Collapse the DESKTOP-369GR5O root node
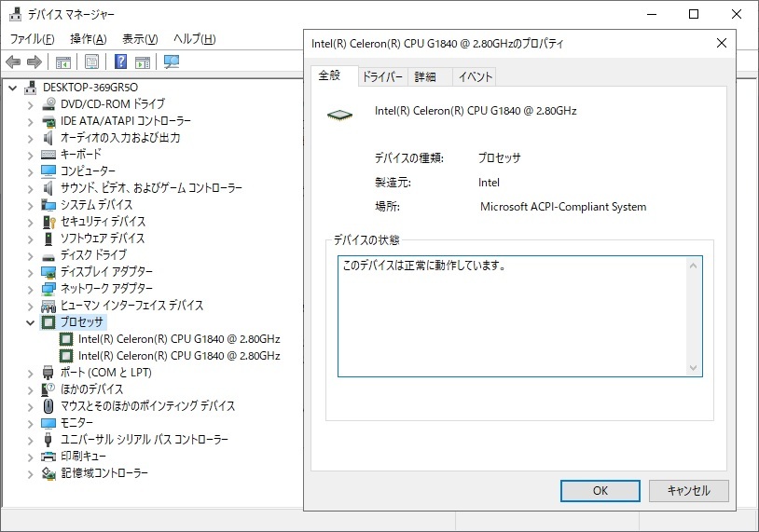The image size is (759, 532). (13, 88)
